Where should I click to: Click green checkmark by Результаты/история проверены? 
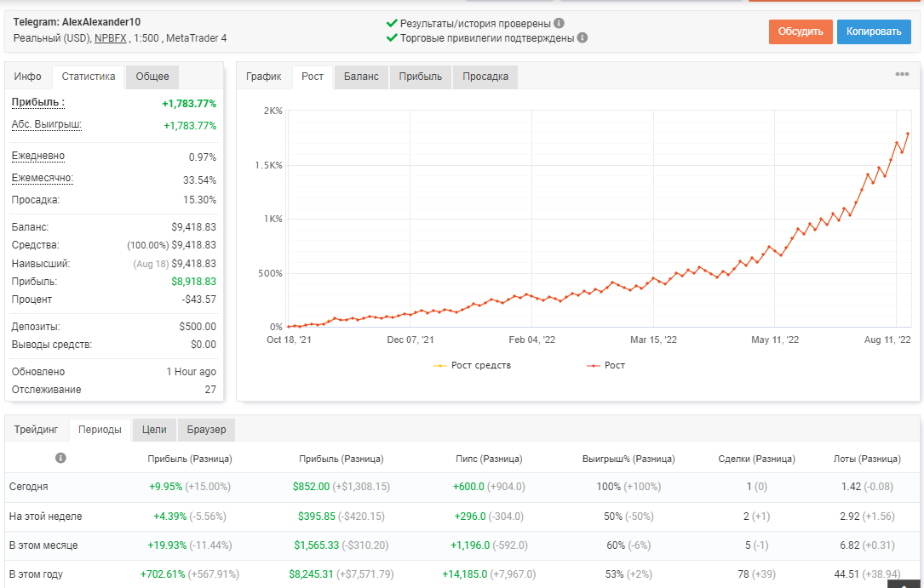391,23
